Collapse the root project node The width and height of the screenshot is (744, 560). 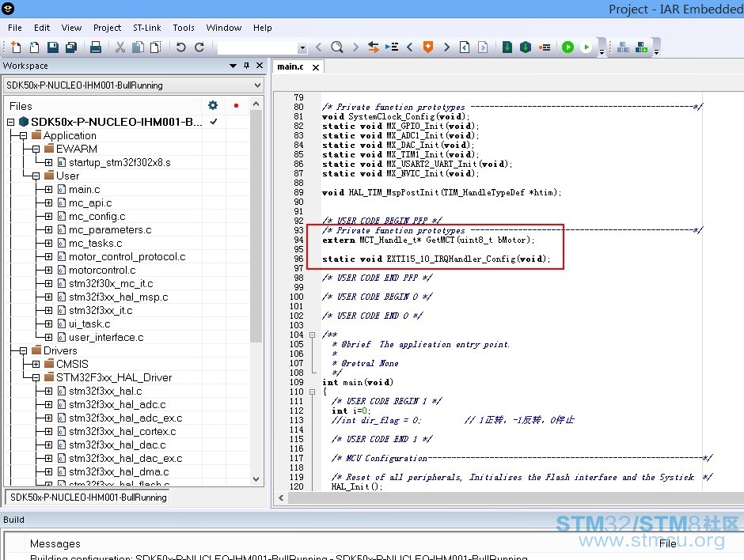10,122
